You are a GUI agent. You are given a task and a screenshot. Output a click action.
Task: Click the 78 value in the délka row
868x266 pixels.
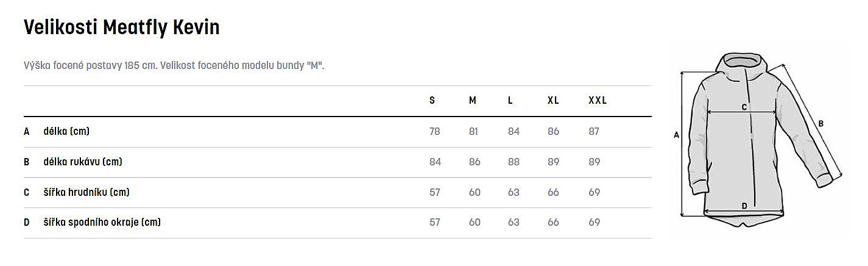coord(434,131)
